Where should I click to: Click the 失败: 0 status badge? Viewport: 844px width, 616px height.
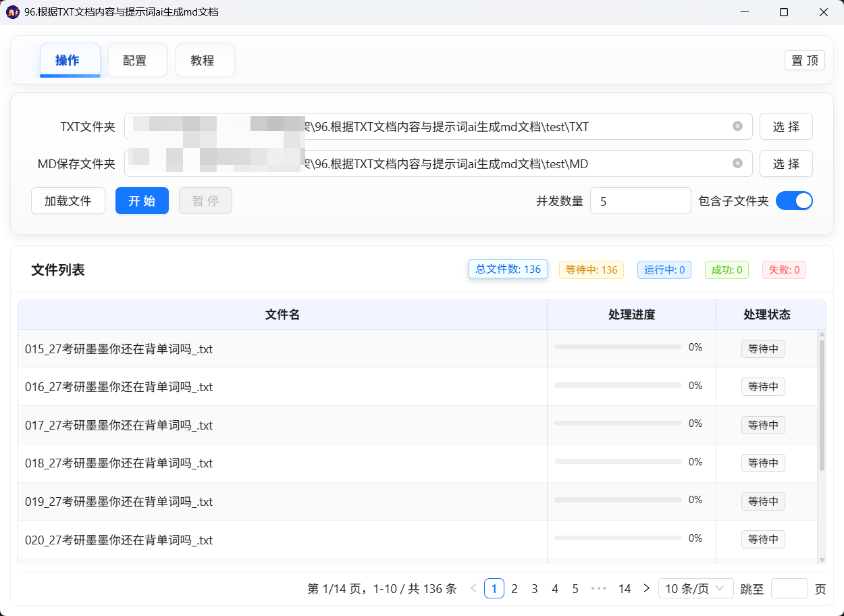[784, 269]
